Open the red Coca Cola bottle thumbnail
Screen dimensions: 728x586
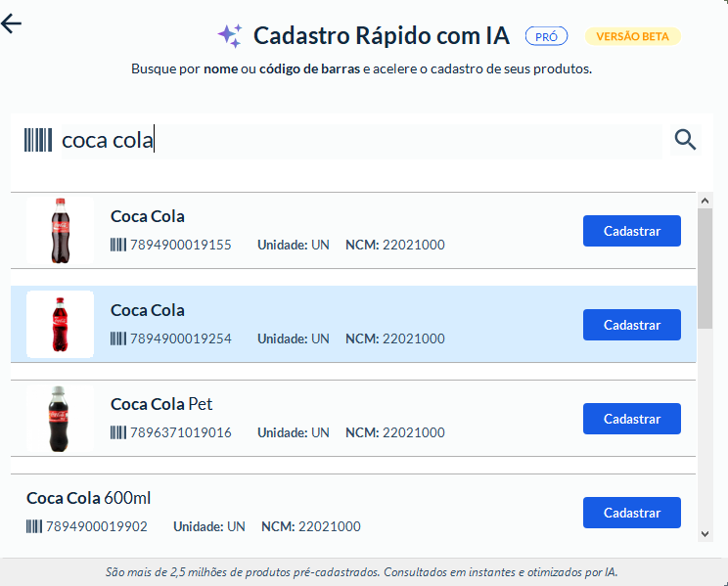[x=60, y=325]
